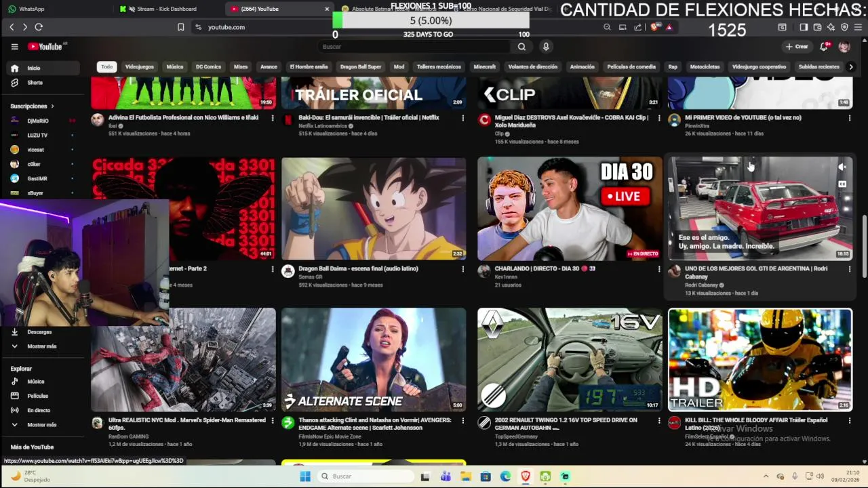Click the Crear button
This screenshot has height=488, width=868.
point(797,47)
